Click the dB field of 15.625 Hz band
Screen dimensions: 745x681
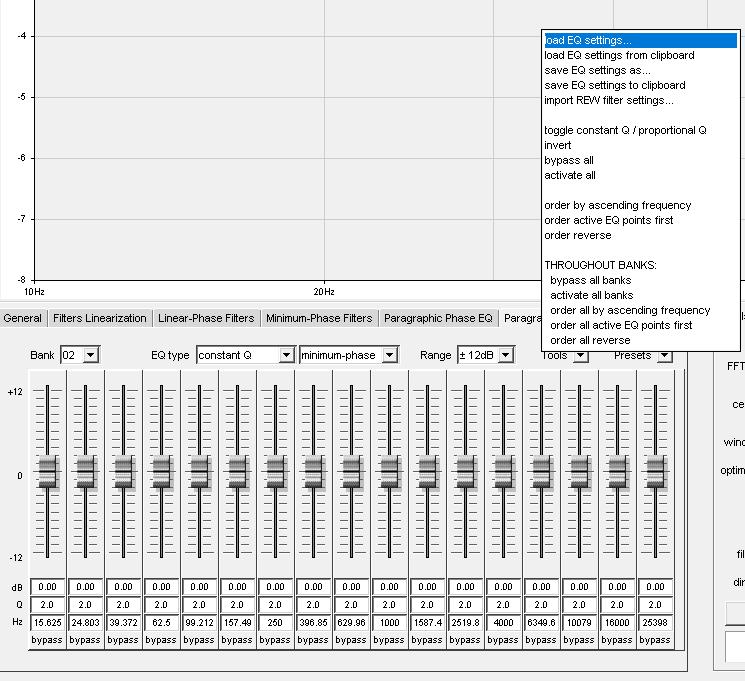[47, 587]
